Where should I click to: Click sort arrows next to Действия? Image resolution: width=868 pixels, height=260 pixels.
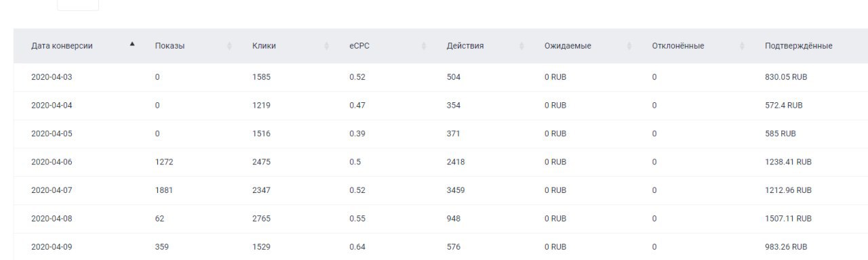click(x=521, y=45)
